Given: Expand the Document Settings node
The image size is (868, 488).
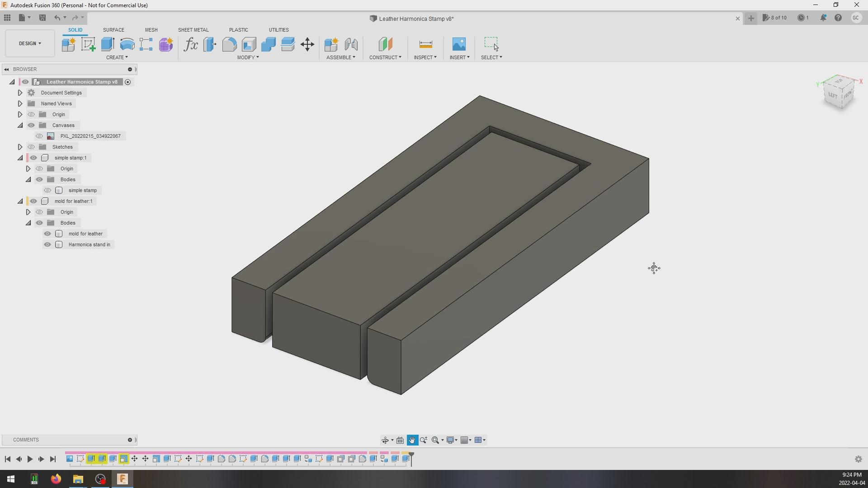Looking at the screenshot, I should (20, 93).
